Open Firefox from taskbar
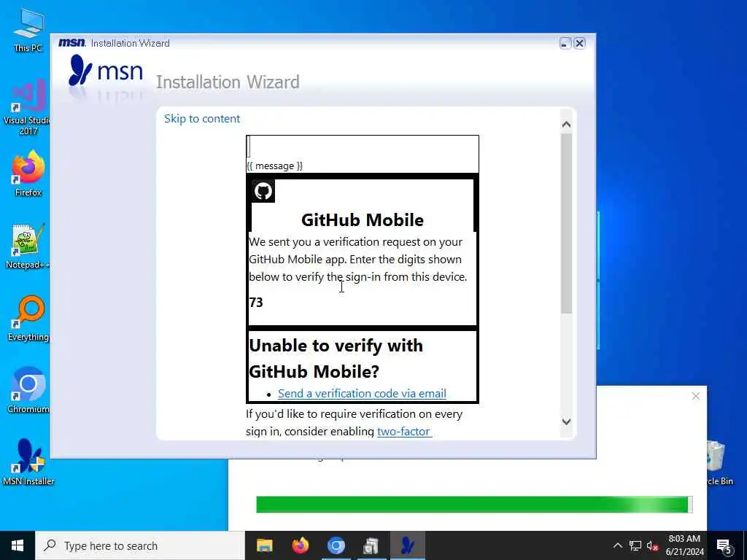 300,545
